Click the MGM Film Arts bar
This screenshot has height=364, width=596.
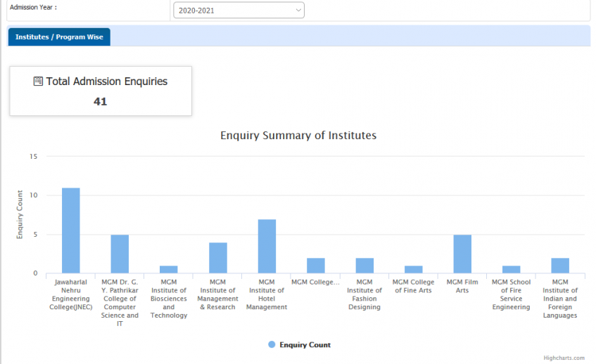tap(462, 254)
